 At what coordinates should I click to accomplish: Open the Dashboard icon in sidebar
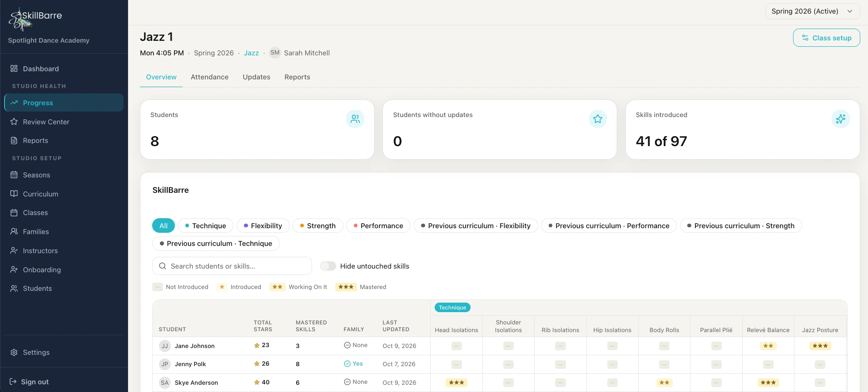coord(14,69)
